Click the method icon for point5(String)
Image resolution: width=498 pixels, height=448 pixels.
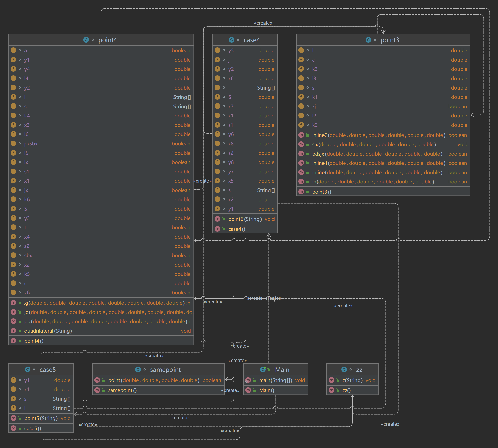[x=13, y=418]
